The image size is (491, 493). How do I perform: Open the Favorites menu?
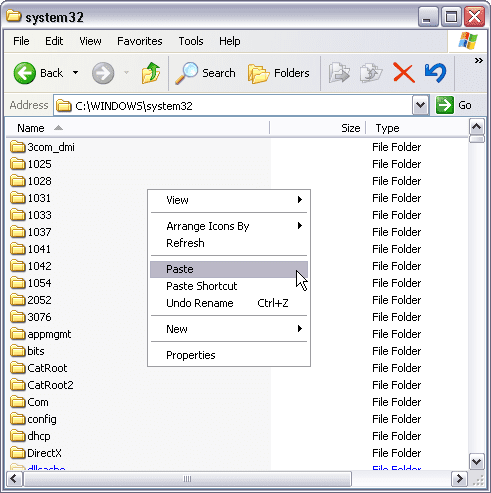click(x=140, y=41)
